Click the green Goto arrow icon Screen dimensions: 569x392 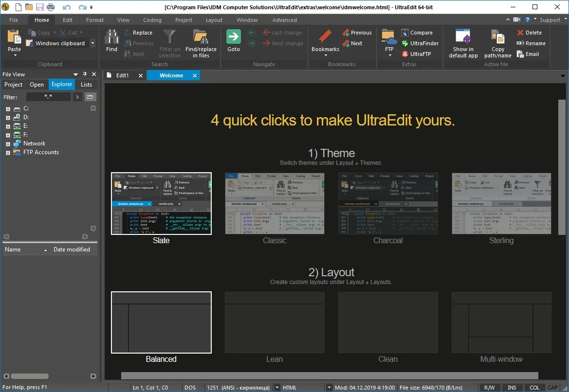pos(233,36)
